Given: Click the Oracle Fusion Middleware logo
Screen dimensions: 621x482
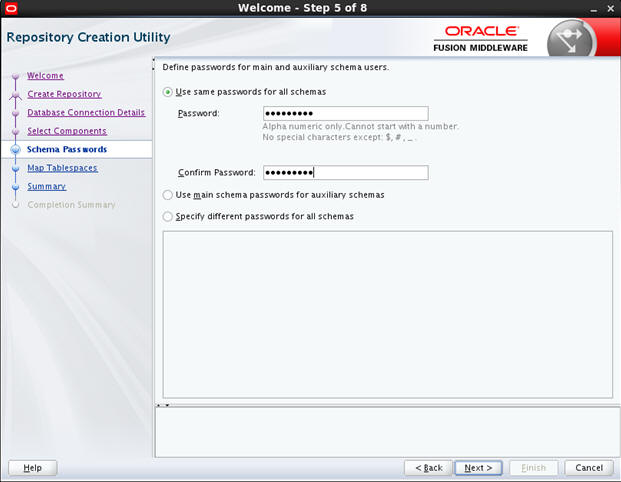Looking at the screenshot, I should pos(480,38).
